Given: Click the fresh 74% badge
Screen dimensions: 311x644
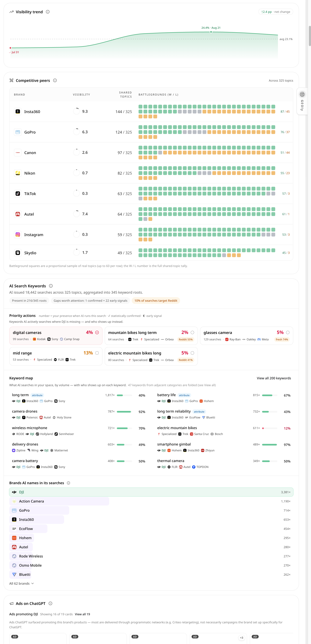Looking at the screenshot, I should tap(282, 339).
